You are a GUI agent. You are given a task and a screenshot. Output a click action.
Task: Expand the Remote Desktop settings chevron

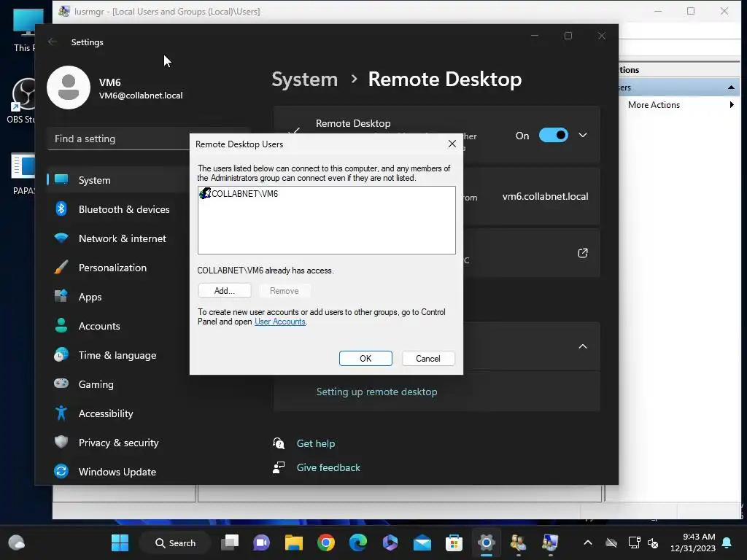pyautogui.click(x=583, y=135)
